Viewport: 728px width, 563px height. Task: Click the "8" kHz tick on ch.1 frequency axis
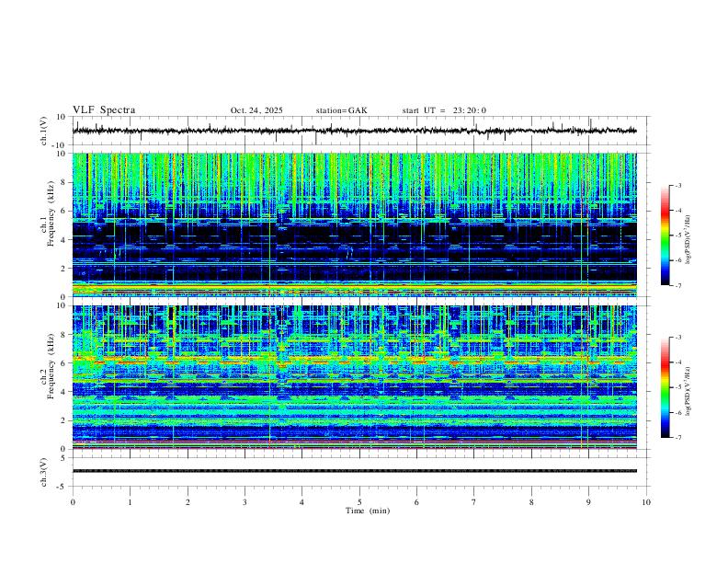[x=63, y=182]
